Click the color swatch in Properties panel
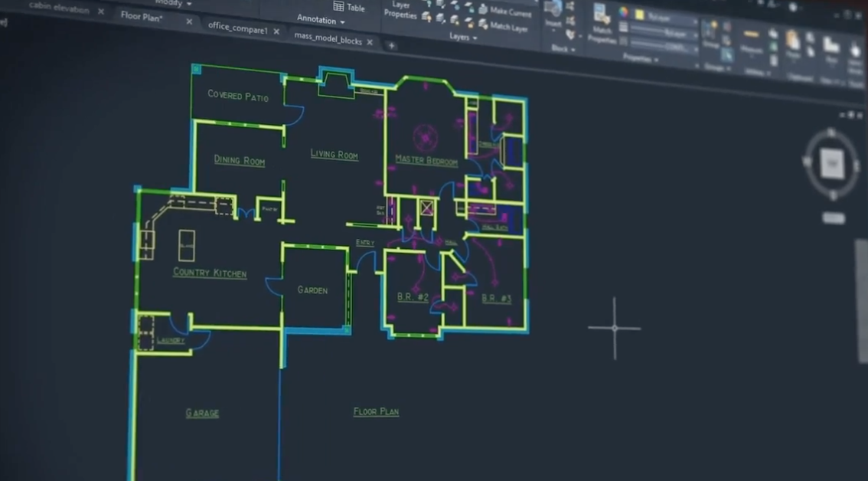 pos(640,14)
